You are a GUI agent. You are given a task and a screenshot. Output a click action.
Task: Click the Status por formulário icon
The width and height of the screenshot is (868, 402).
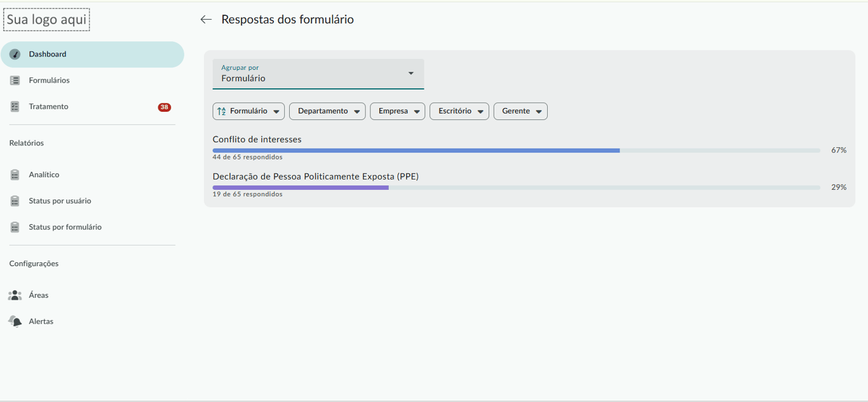click(15, 227)
